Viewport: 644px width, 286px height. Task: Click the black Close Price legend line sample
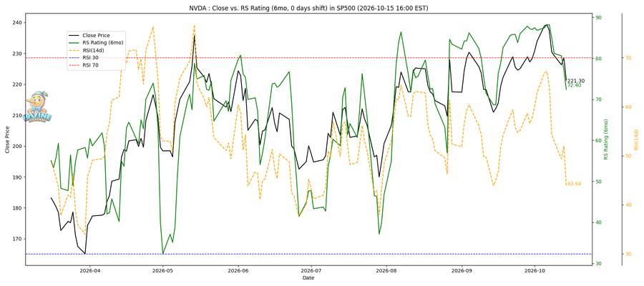coord(74,36)
